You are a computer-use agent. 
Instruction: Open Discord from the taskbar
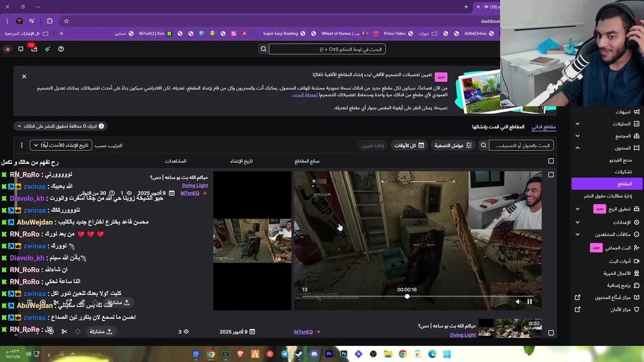point(314,354)
